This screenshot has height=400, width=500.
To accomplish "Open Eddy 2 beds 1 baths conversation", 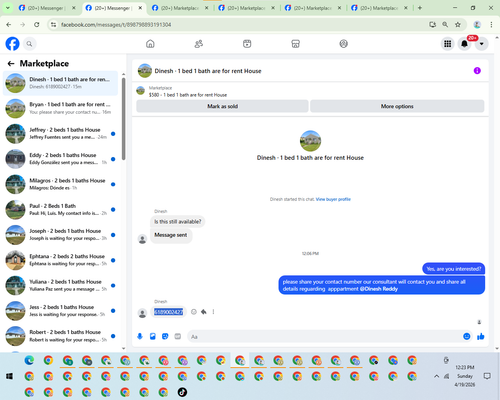I will [60, 159].
